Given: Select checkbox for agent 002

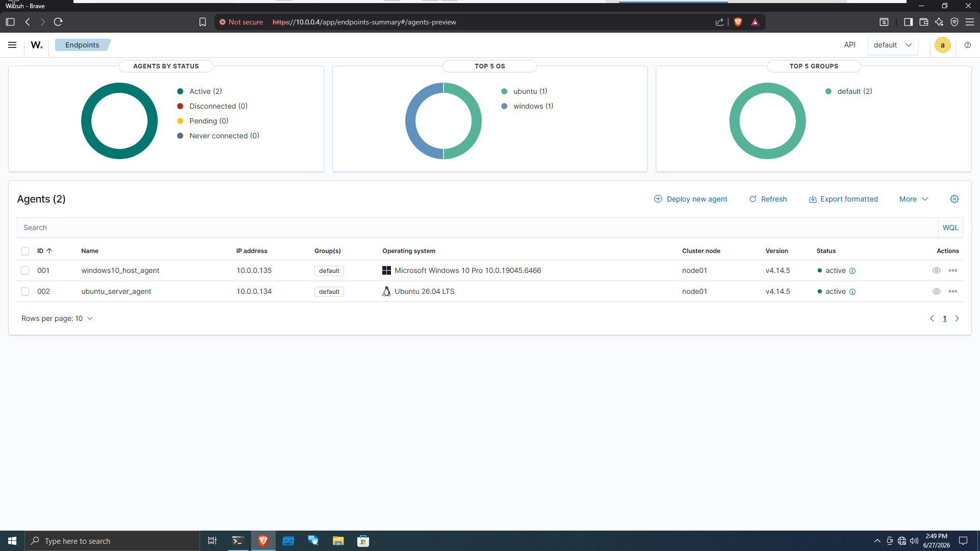Looking at the screenshot, I should coord(25,291).
